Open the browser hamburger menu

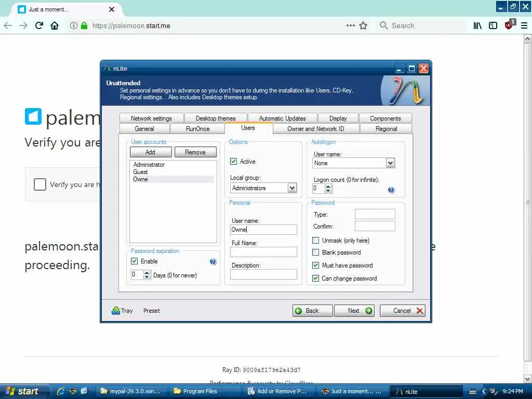pos(524,26)
